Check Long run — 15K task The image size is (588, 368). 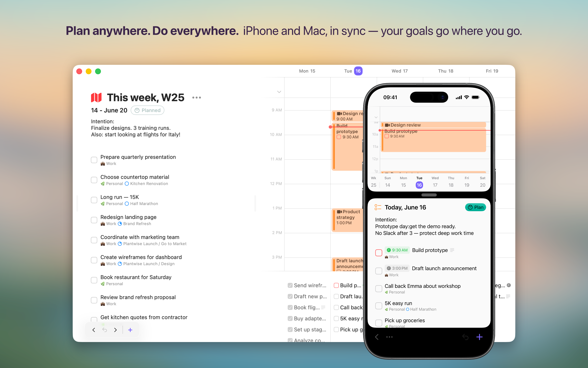[x=94, y=200]
